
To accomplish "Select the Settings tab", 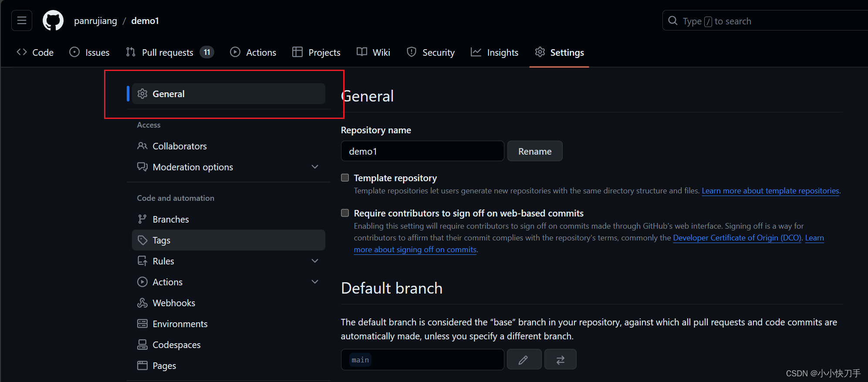I will 559,52.
